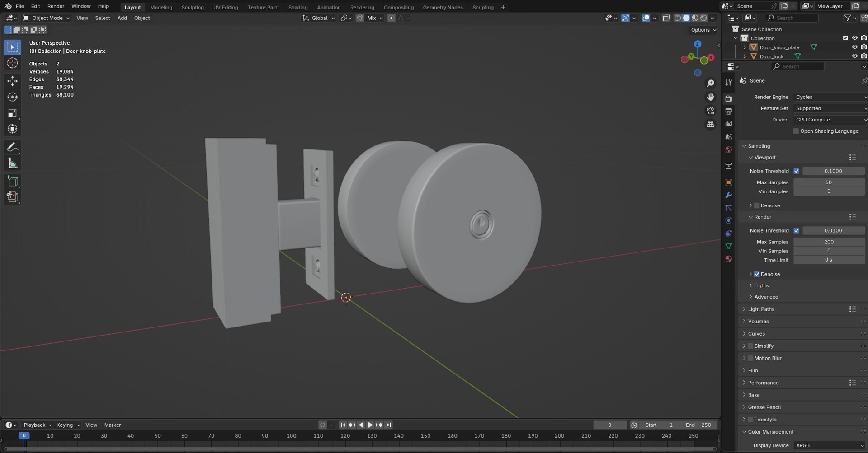This screenshot has width=868, height=453.
Task: Switch to the Geometry Nodes workspace tab
Action: click(x=443, y=7)
